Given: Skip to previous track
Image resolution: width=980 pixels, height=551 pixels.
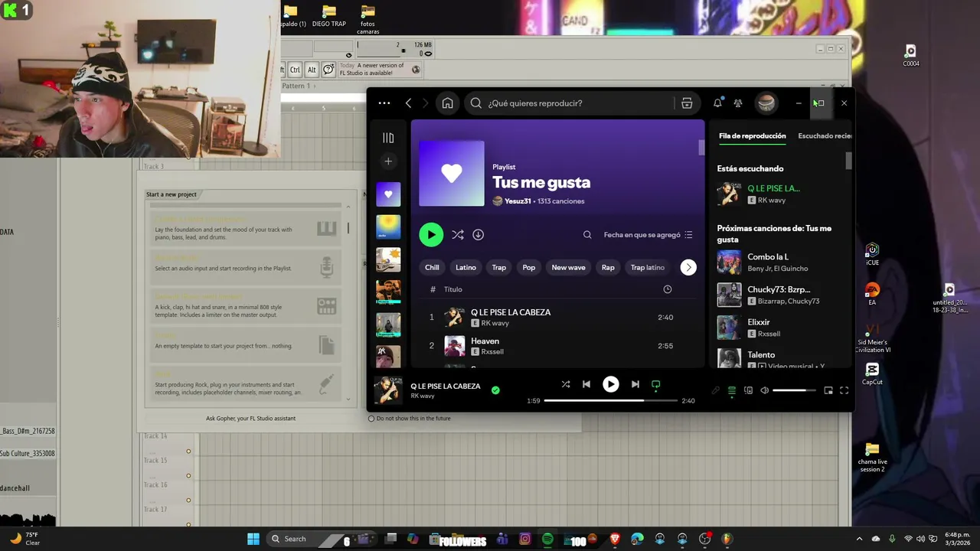Looking at the screenshot, I should point(586,384).
